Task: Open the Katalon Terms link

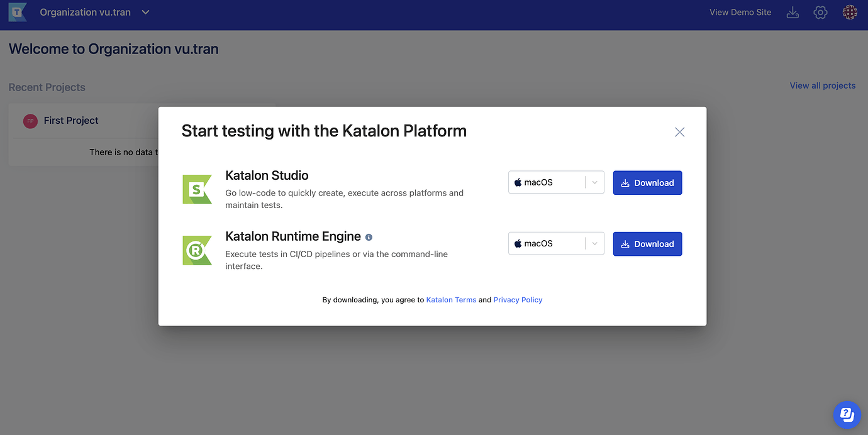Action: [451, 300]
